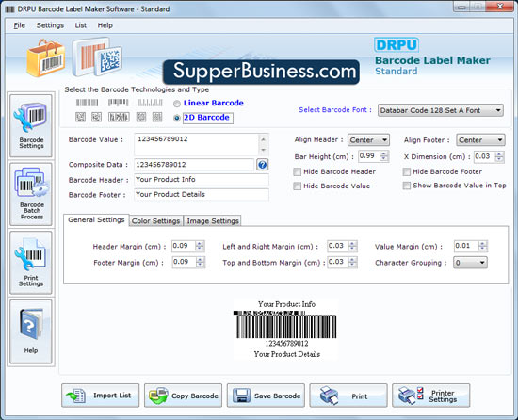Open the List menu

pos(81,25)
